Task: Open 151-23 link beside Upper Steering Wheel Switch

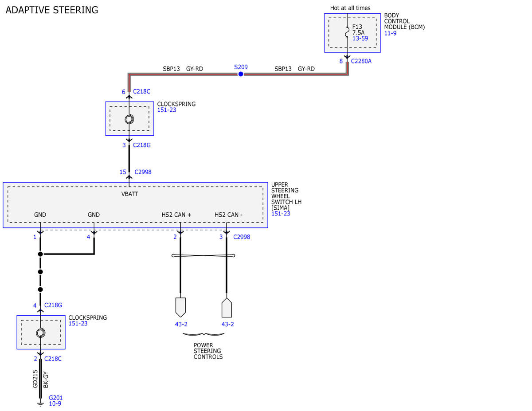Action: pyautogui.click(x=280, y=214)
